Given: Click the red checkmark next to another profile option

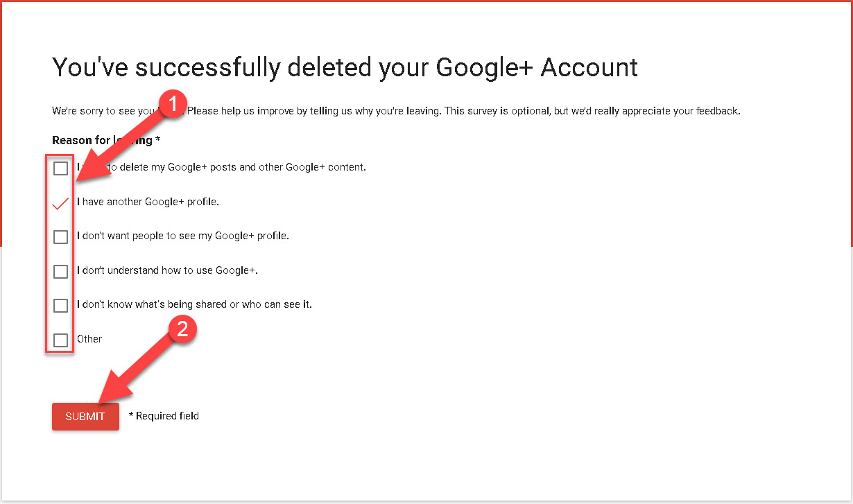Looking at the screenshot, I should tap(60, 202).
